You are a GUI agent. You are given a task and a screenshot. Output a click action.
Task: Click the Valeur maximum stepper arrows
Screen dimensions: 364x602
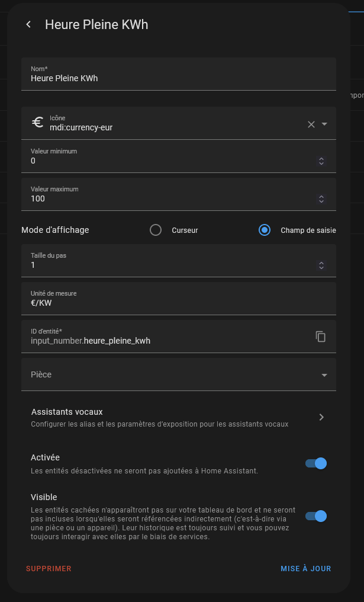[x=321, y=199]
